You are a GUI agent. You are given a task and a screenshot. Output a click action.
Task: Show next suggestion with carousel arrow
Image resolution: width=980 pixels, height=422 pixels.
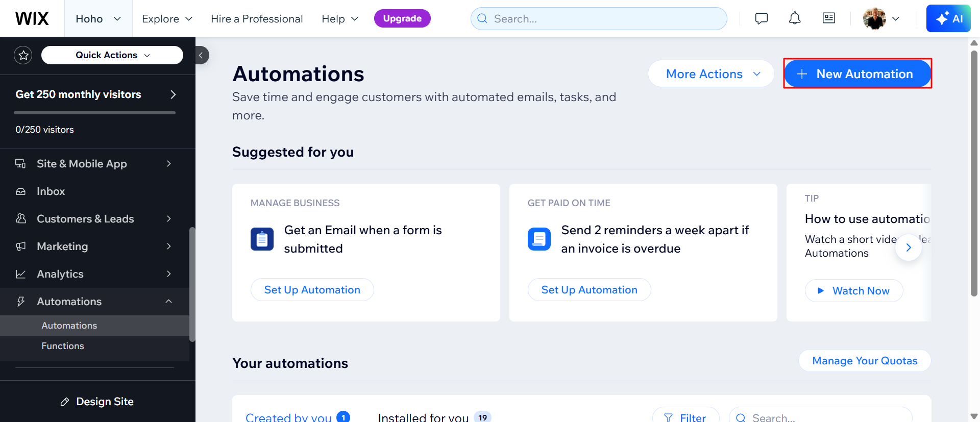[909, 247]
